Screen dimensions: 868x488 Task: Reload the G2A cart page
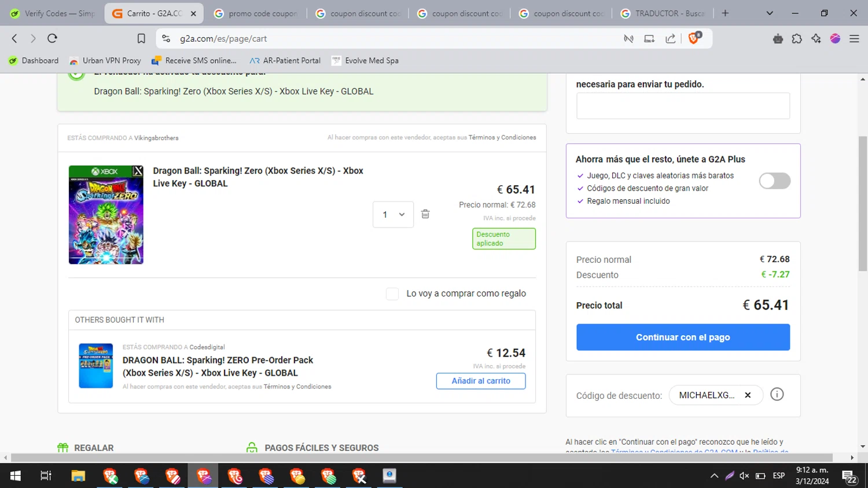pos(52,39)
